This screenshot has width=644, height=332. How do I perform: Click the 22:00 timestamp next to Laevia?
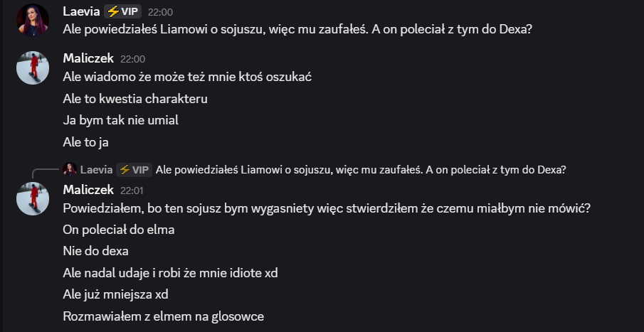click(160, 12)
